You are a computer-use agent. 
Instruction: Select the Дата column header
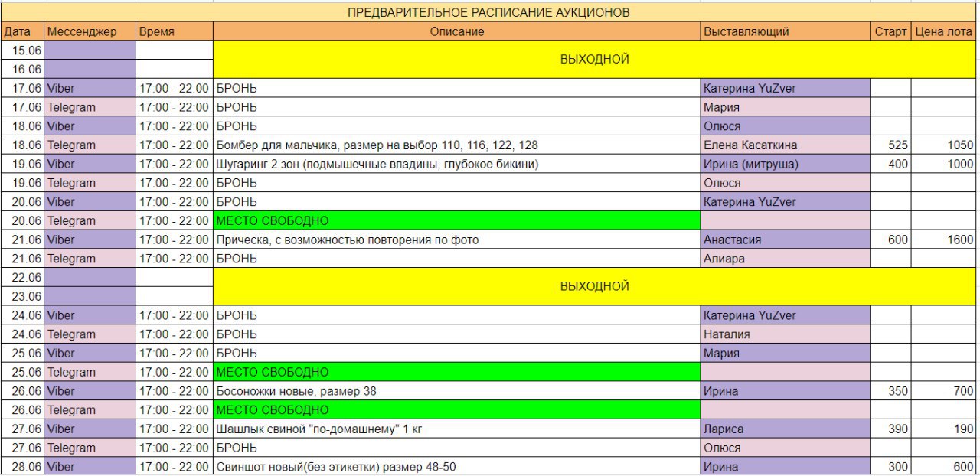[x=22, y=31]
